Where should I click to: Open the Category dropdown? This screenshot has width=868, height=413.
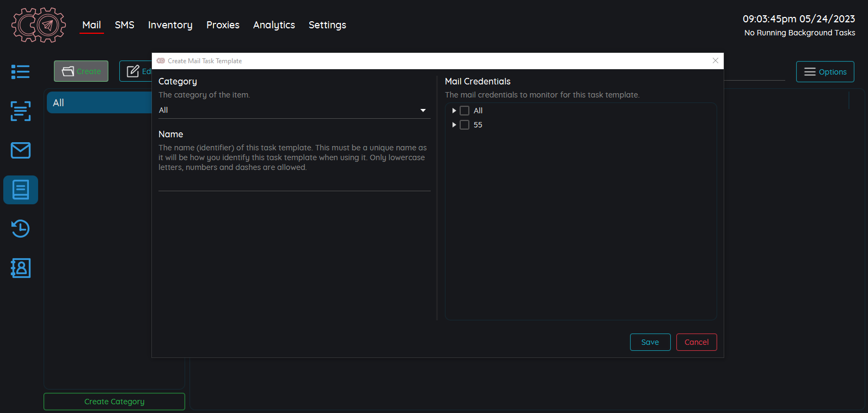coord(294,111)
